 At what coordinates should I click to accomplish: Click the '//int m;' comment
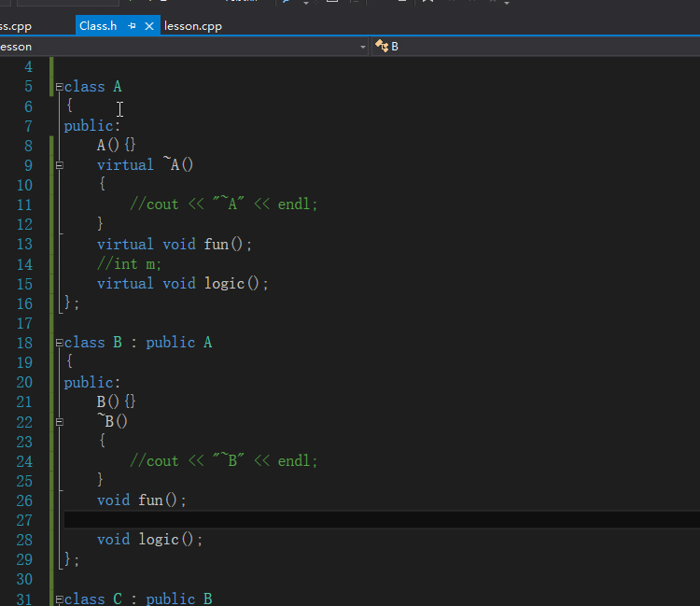coord(129,264)
